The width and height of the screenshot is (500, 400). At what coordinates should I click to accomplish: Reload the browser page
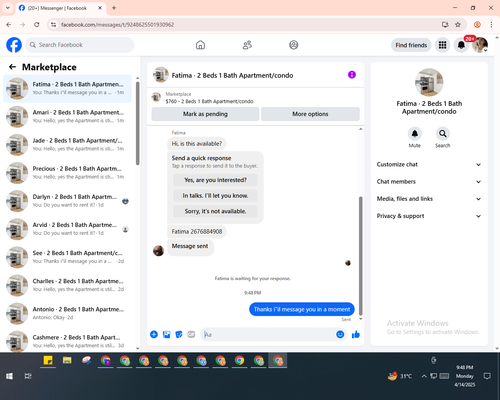pyautogui.click(x=37, y=25)
